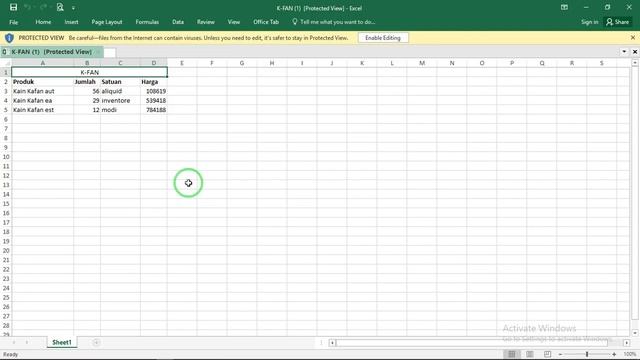Open the Ribbon Display Options icon
Screen dimensions: 640x360
[564, 7]
